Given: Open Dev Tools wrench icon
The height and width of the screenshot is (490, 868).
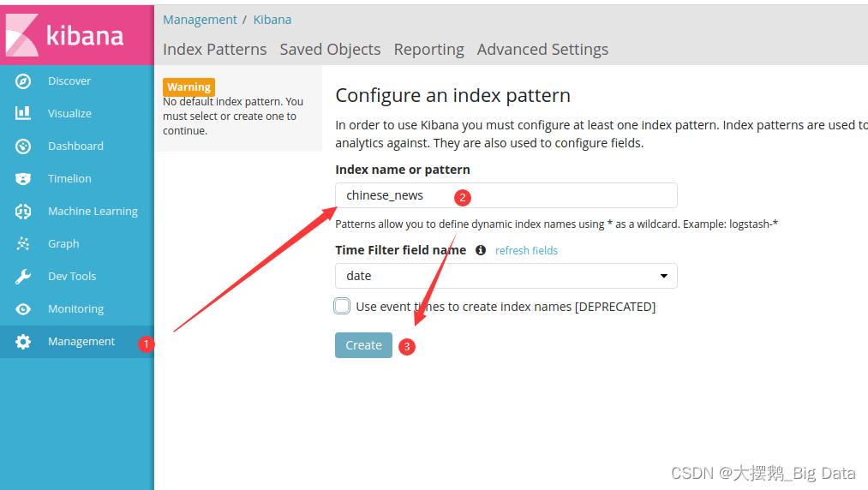Looking at the screenshot, I should 22,277.
